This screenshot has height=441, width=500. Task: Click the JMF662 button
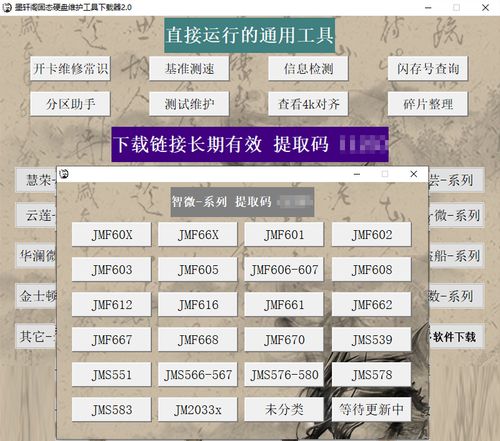[371, 304]
